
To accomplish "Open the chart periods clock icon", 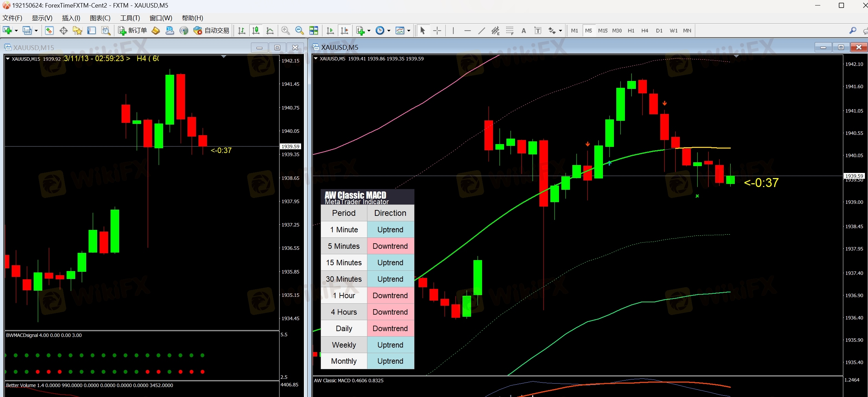I will (380, 31).
